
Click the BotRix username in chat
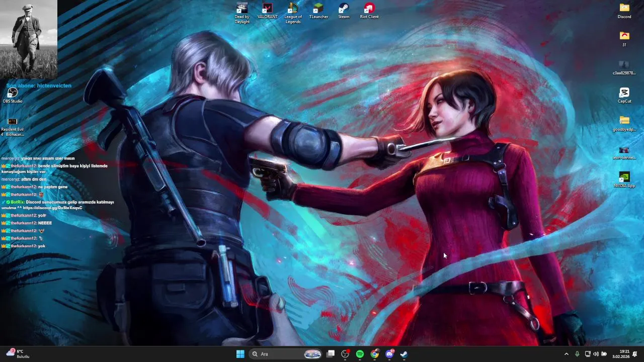[x=18, y=202]
